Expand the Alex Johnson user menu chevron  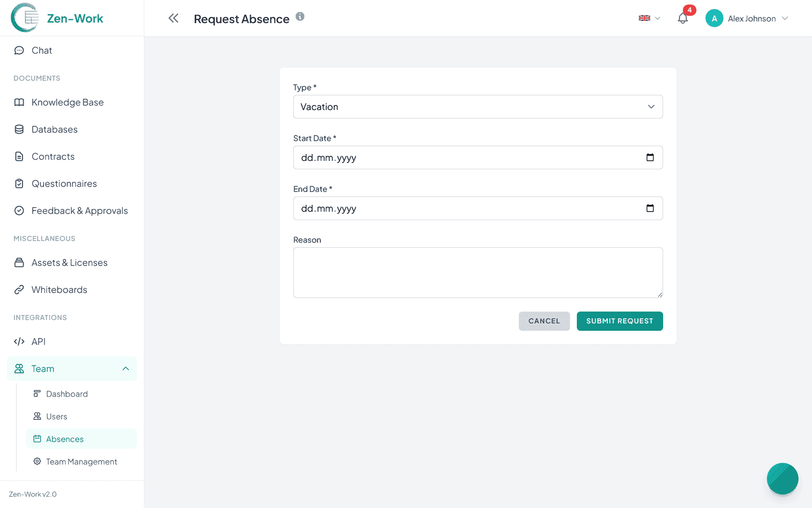click(x=785, y=18)
